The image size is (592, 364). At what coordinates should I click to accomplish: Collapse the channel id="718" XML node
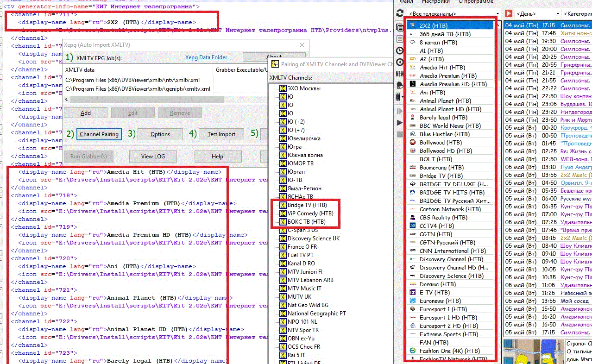click(2, 196)
